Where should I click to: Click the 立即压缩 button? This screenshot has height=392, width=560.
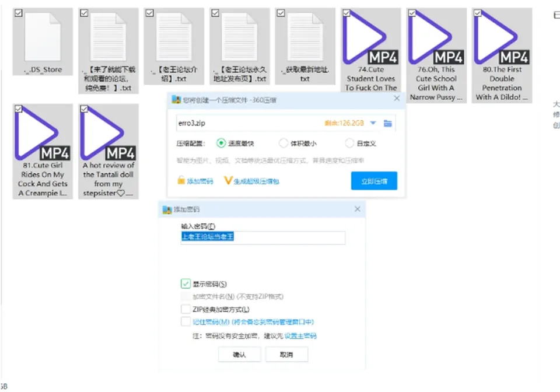tap(374, 181)
